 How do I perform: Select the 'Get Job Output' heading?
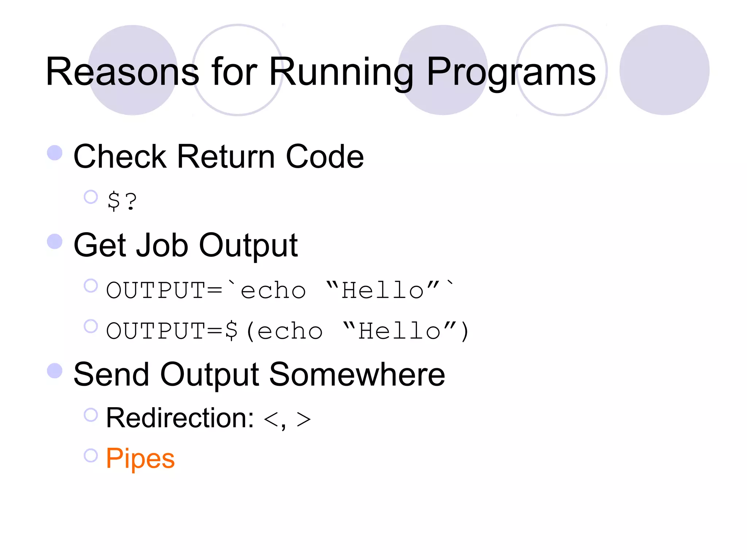(x=185, y=245)
